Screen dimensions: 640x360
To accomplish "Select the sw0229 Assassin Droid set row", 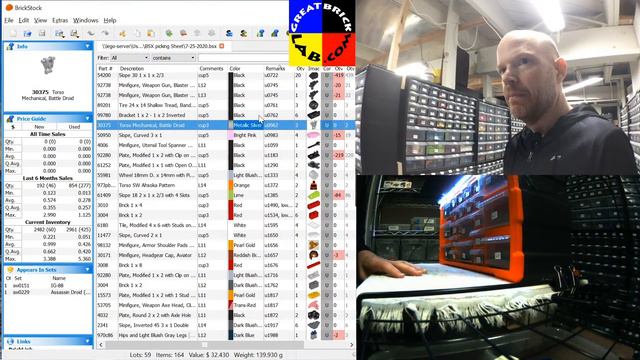I will 48,292.
